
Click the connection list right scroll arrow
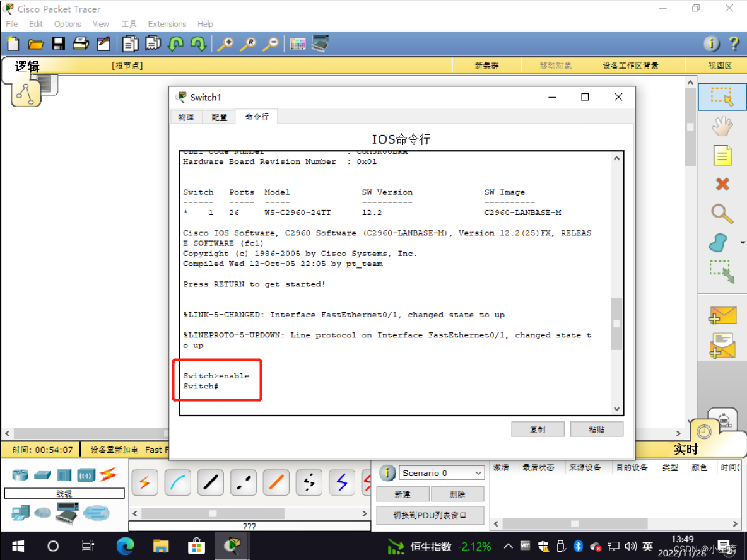[x=365, y=513]
